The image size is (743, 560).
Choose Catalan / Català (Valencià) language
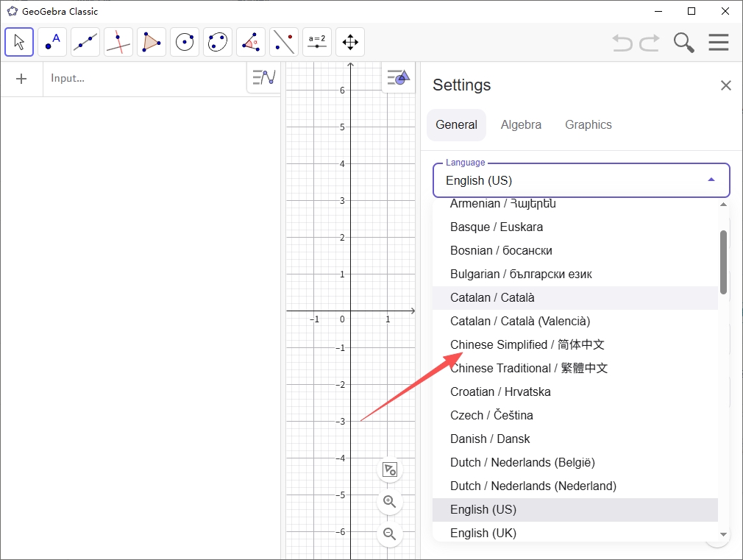(575, 321)
